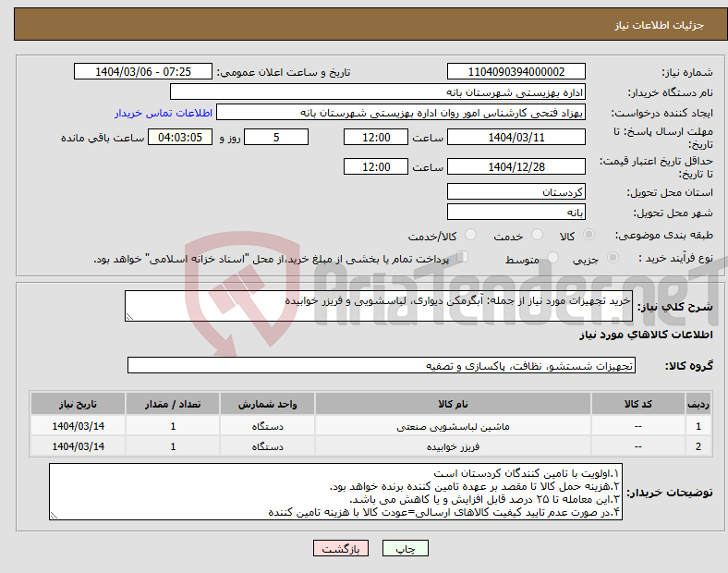Select the جزیی purchase type radio

[x=613, y=258]
